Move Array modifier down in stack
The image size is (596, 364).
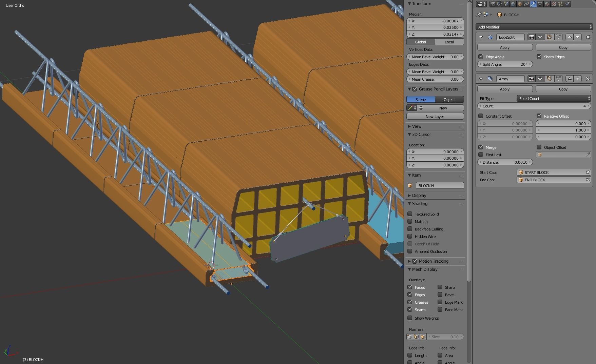[x=578, y=79]
